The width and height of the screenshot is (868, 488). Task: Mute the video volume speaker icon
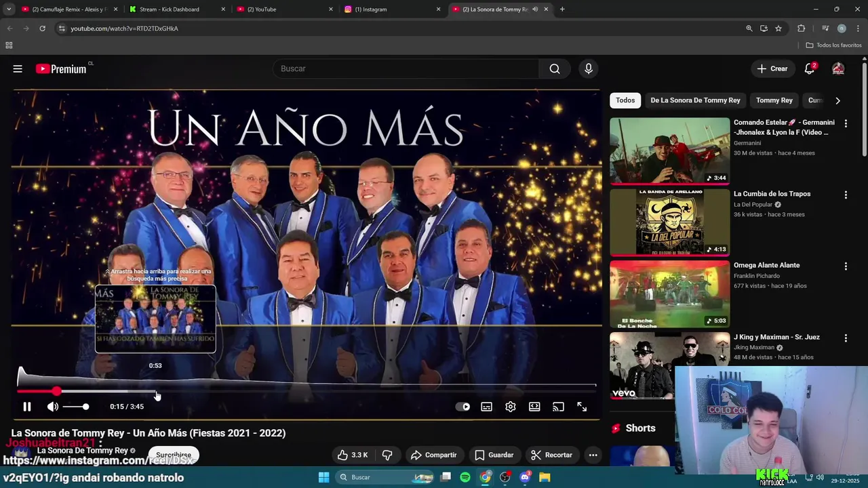point(53,407)
